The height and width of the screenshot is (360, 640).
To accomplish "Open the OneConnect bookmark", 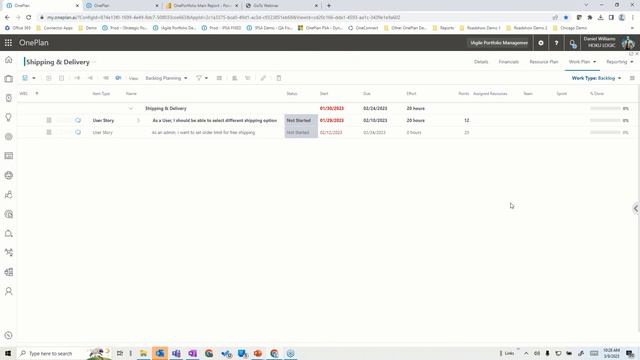I will tap(363, 28).
